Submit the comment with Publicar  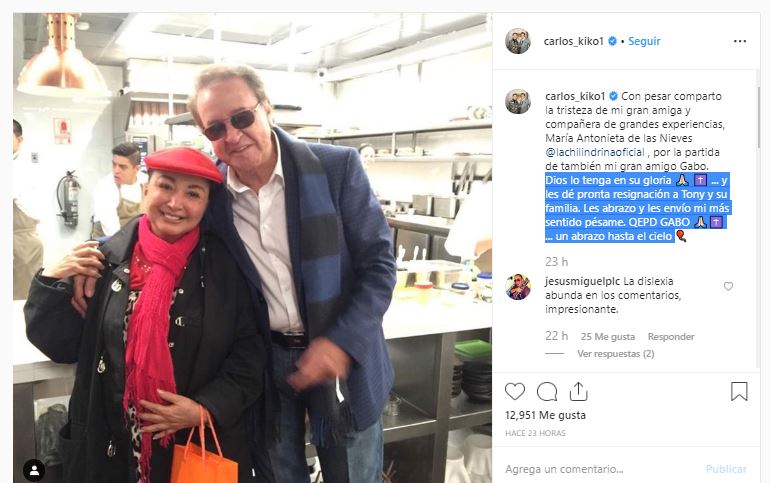point(726,469)
